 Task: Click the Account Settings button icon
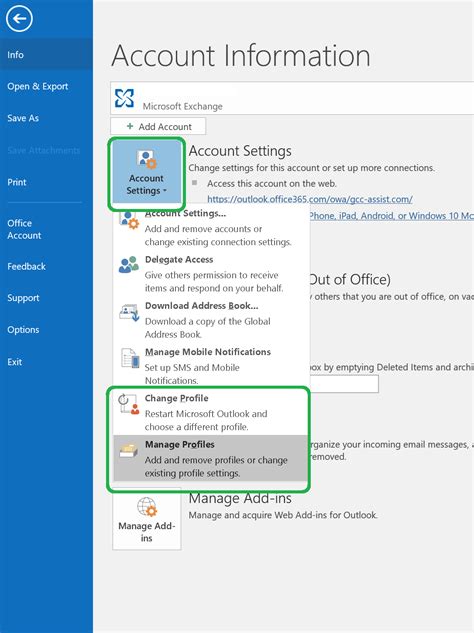(x=146, y=159)
